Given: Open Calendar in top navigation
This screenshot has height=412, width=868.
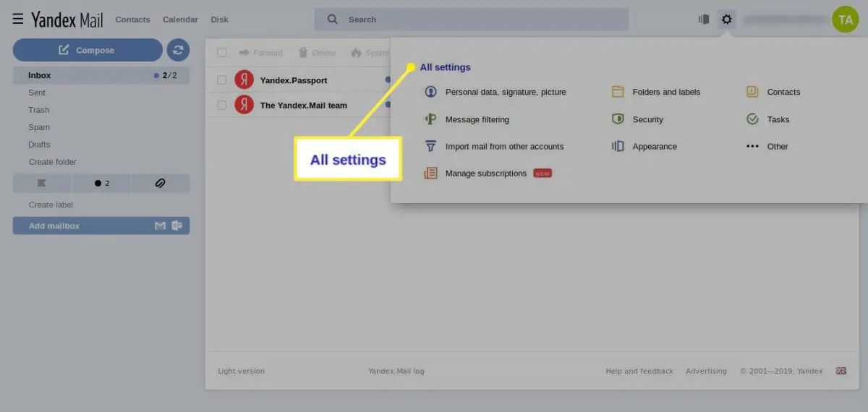Looking at the screenshot, I should pos(180,20).
